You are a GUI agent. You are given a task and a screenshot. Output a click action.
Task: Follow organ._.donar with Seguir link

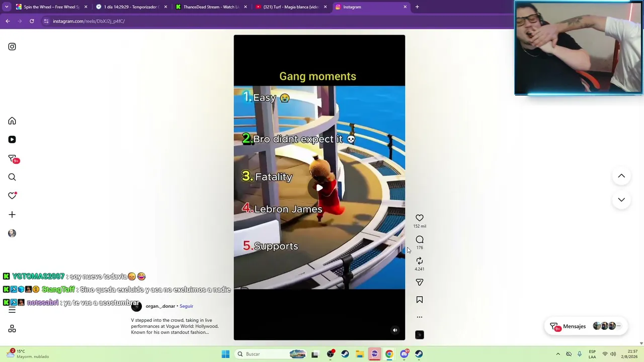186,306
